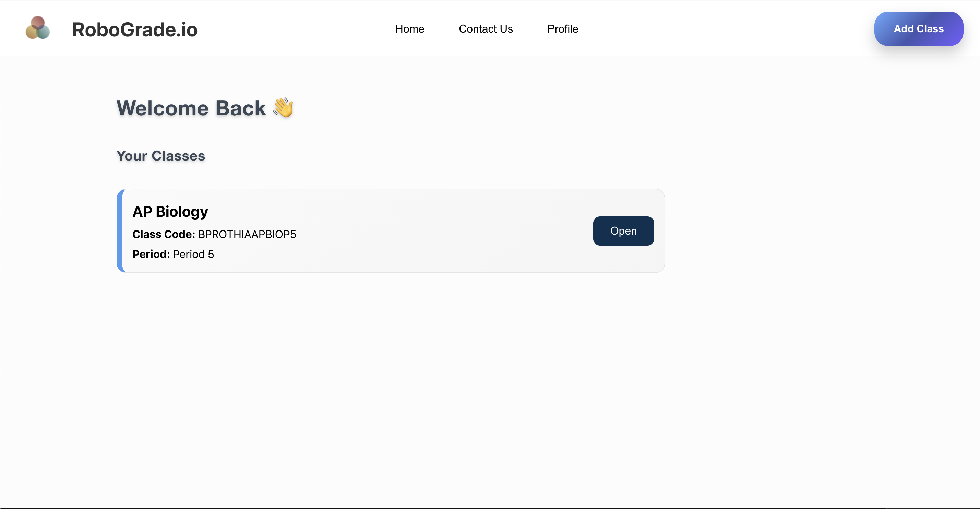
Task: Click the Your Classes section heading
Action: coord(160,156)
